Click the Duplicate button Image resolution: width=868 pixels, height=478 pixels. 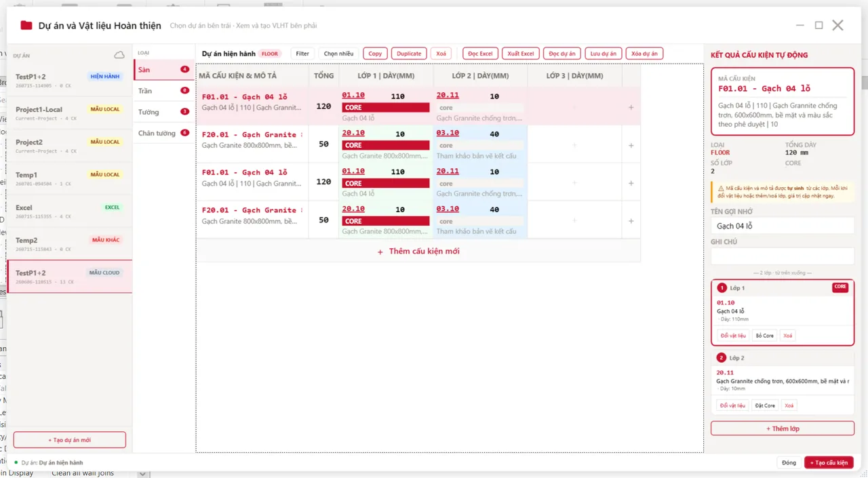(409, 54)
